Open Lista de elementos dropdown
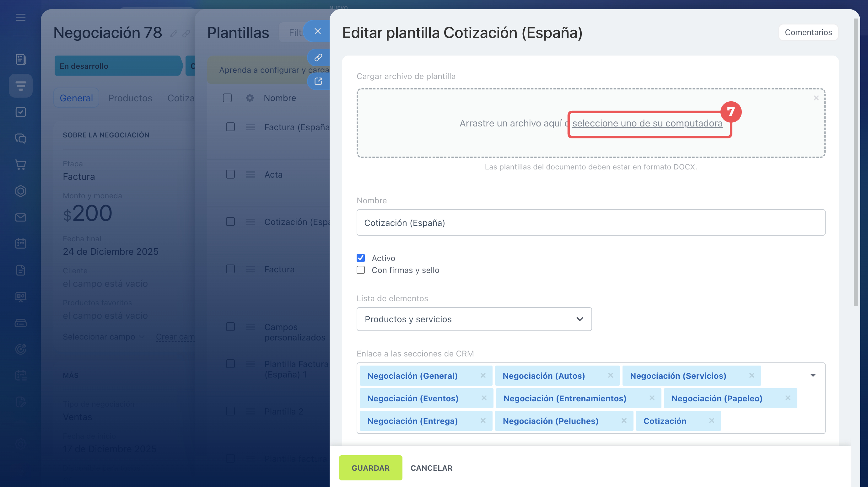The width and height of the screenshot is (868, 487). click(x=474, y=319)
